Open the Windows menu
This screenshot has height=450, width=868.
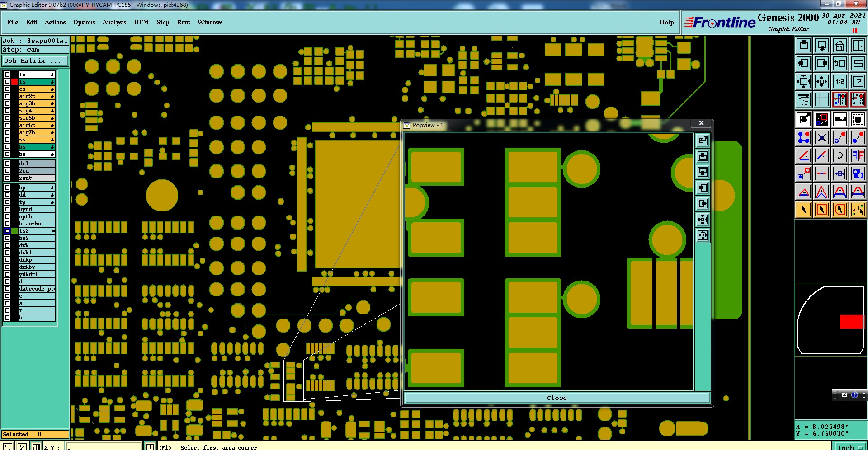click(x=210, y=22)
